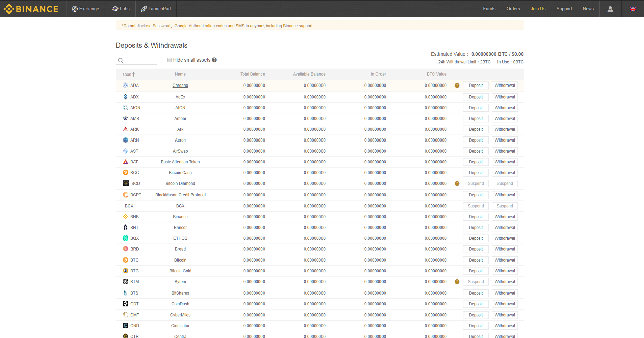Screen dimensions: 644x338
Task: Open the user account icon
Action: coord(610,9)
